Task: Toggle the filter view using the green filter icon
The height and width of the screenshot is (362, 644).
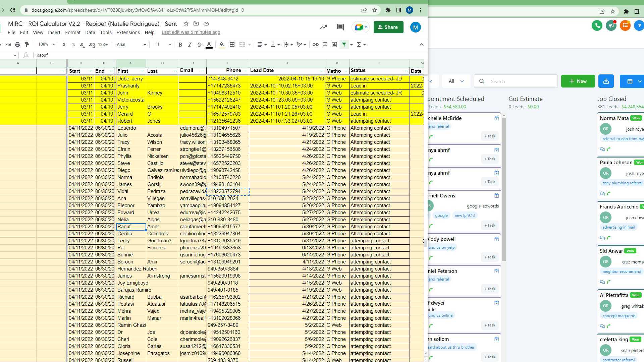Action: (x=344, y=44)
